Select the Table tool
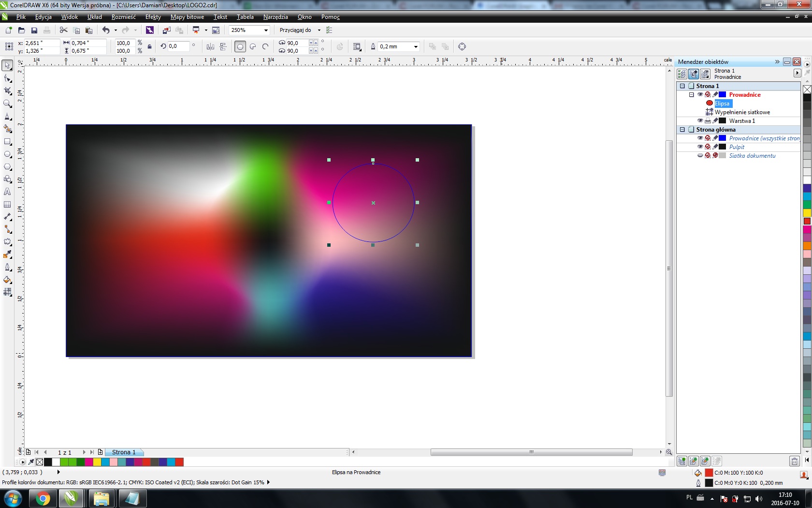Image resolution: width=812 pixels, height=508 pixels. tap(7, 205)
